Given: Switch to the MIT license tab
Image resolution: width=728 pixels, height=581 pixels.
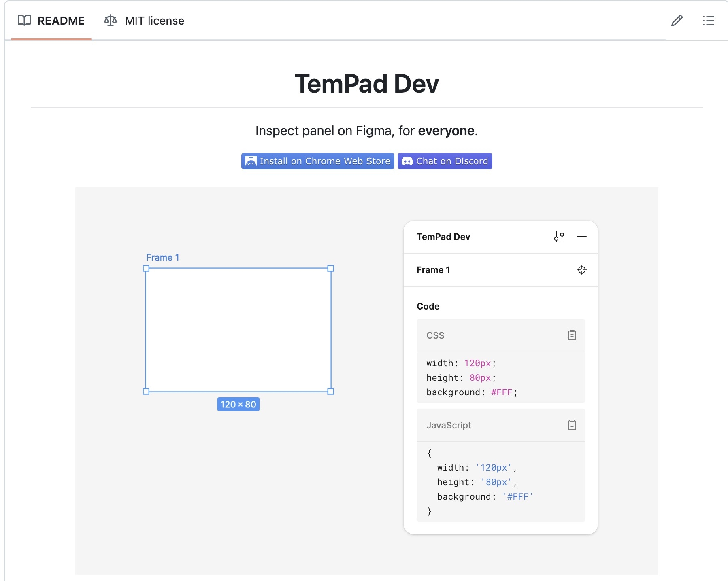Looking at the screenshot, I should pyautogui.click(x=144, y=21).
